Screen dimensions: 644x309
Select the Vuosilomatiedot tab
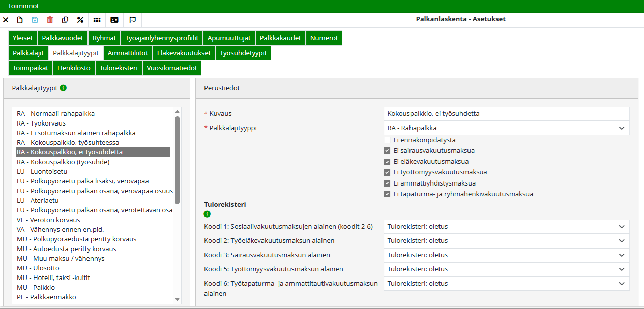[x=172, y=68]
